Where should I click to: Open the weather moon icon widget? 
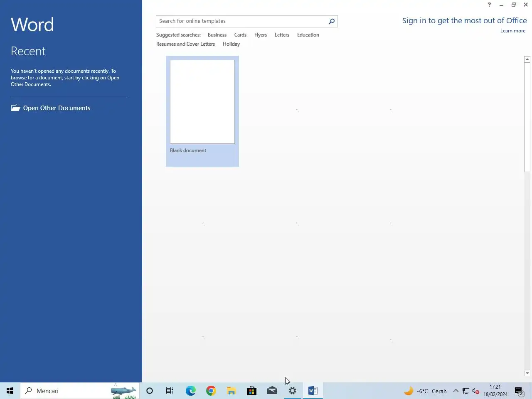pyautogui.click(x=409, y=391)
